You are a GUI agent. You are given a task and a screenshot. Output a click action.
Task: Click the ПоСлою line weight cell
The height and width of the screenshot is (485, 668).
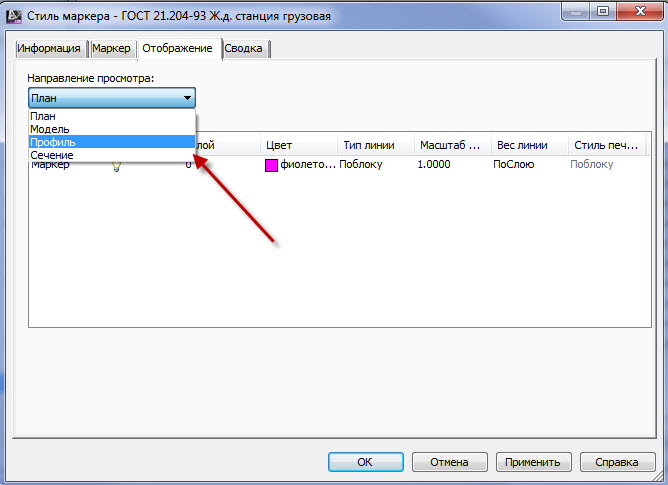[514, 165]
